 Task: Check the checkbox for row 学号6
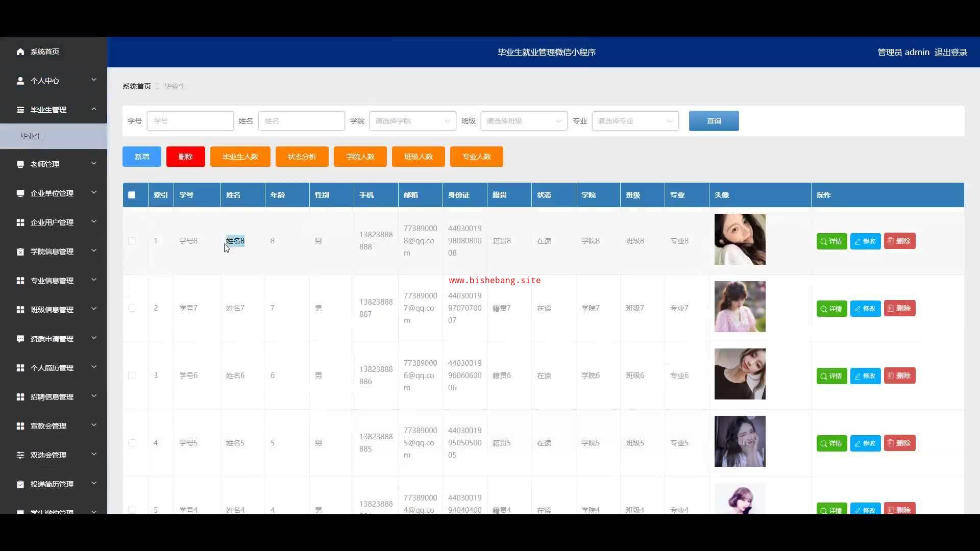(x=132, y=375)
